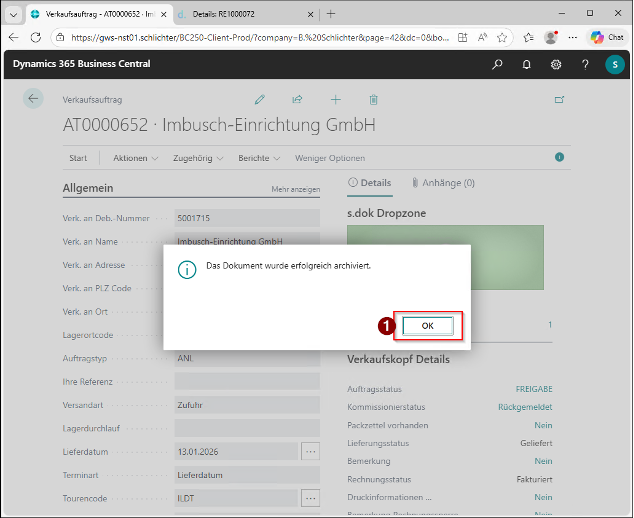The height and width of the screenshot is (518, 634).
Task: Open the favorites list icon
Action: point(528,38)
